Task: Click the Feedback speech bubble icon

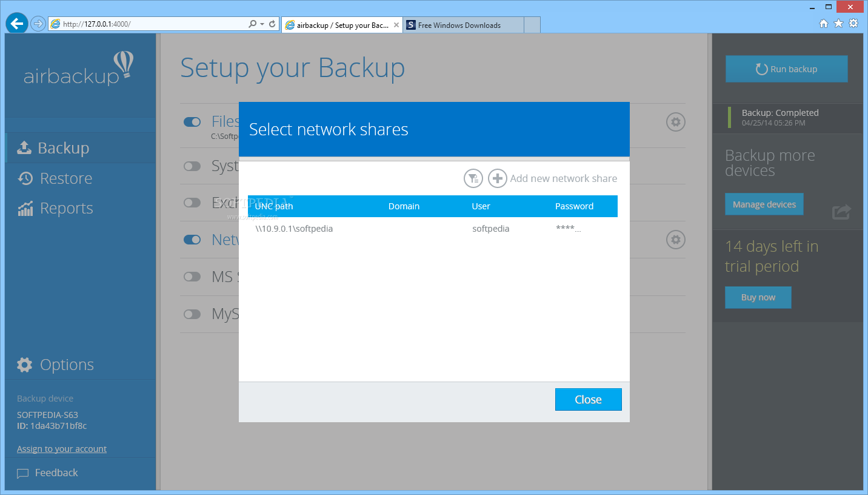Action: (x=23, y=473)
